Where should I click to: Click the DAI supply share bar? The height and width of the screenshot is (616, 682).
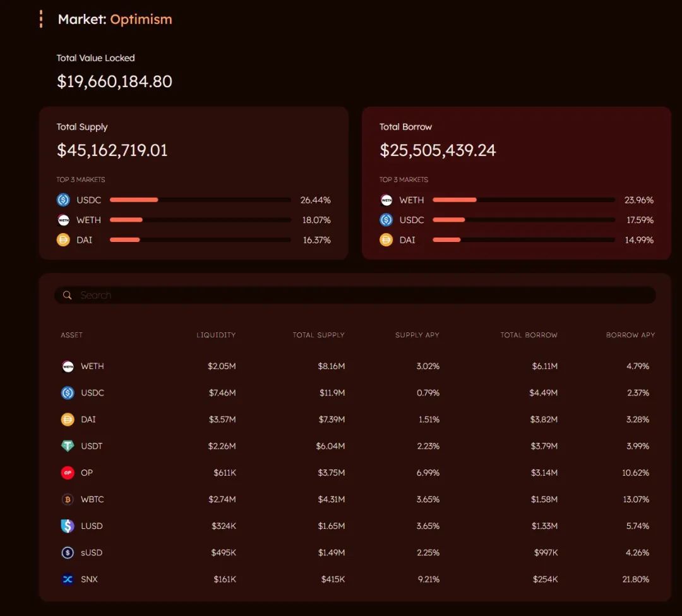[x=201, y=240]
